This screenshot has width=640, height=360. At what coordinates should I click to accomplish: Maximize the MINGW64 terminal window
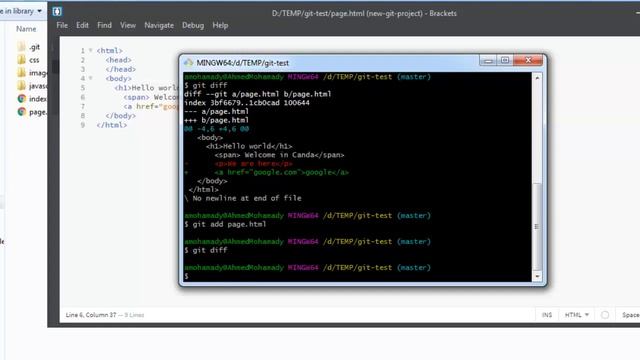505,61
